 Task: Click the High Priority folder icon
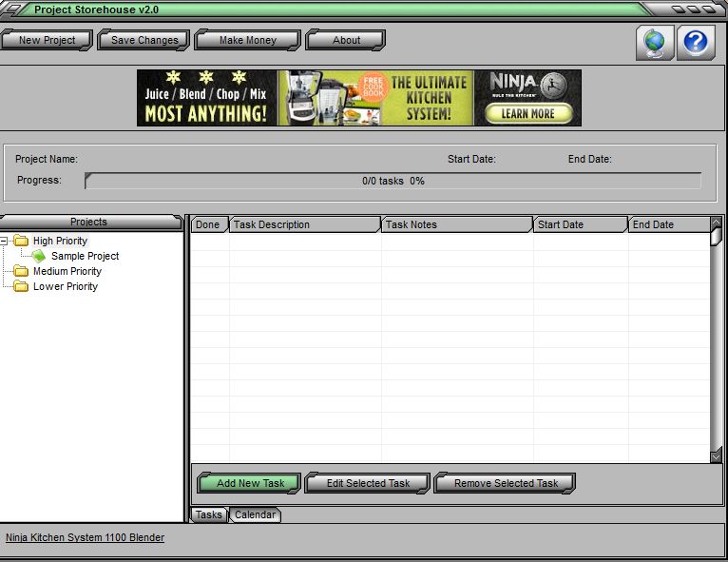(21, 241)
